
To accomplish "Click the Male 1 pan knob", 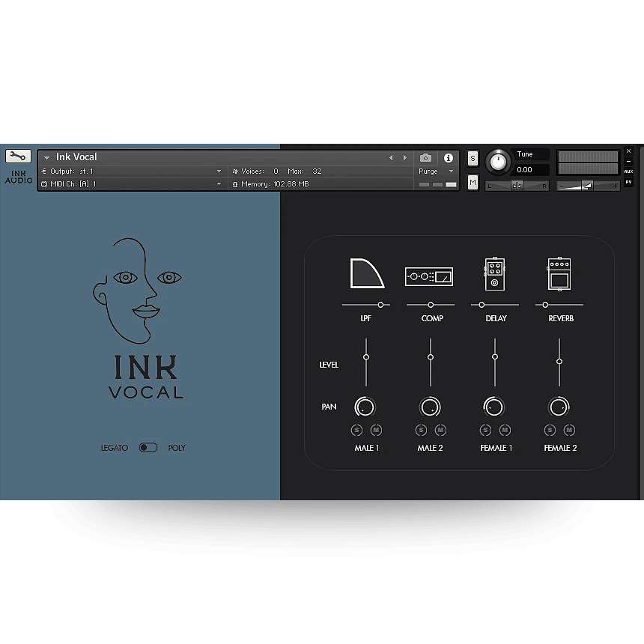I will (365, 407).
